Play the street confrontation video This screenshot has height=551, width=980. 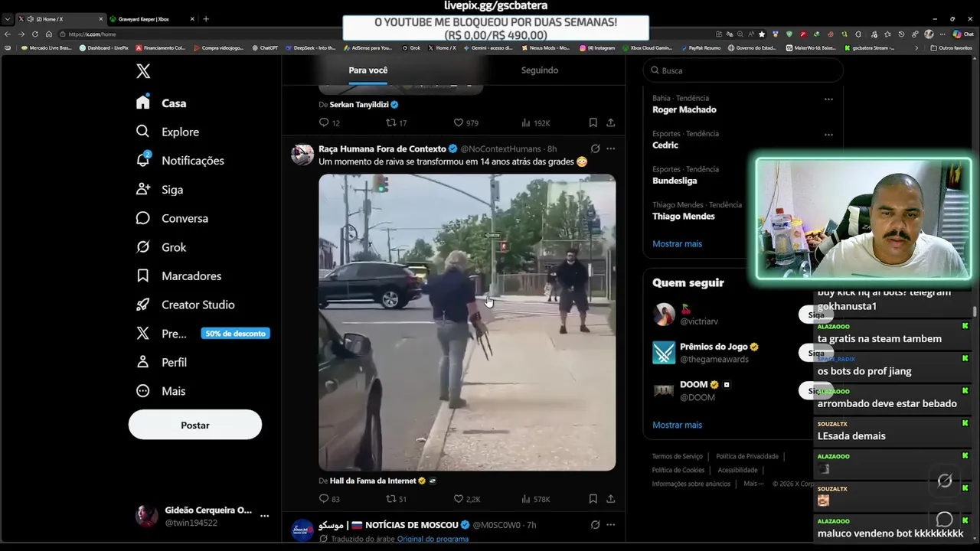click(467, 322)
